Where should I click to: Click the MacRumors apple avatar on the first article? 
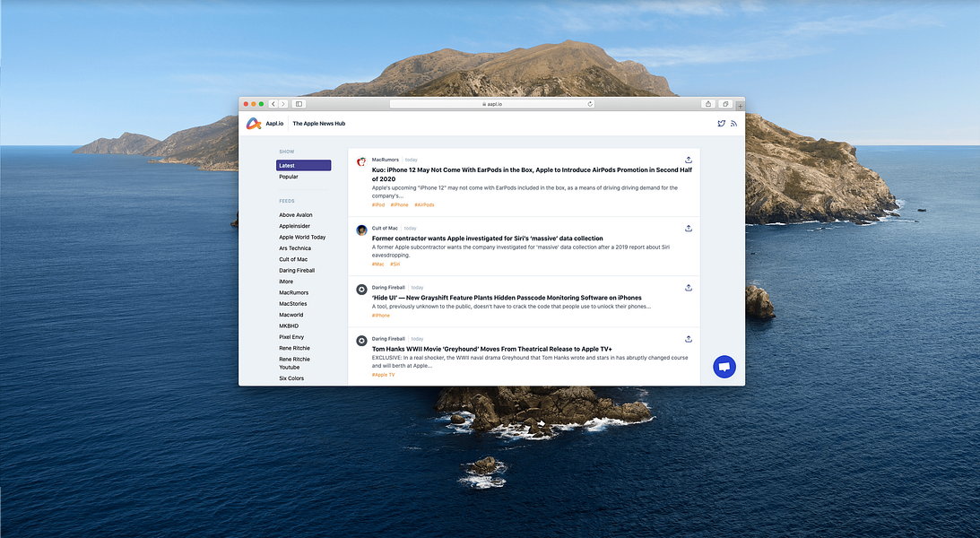point(361,161)
